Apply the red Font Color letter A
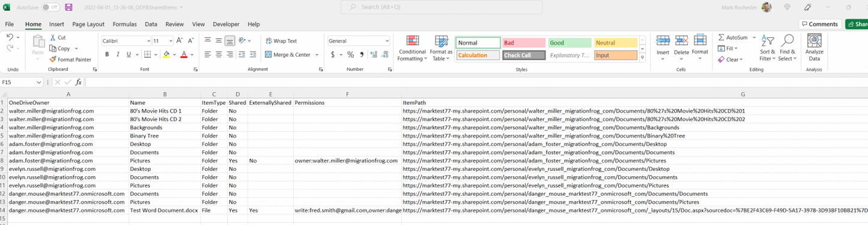This screenshot has height=225, width=868. pyautogui.click(x=184, y=55)
